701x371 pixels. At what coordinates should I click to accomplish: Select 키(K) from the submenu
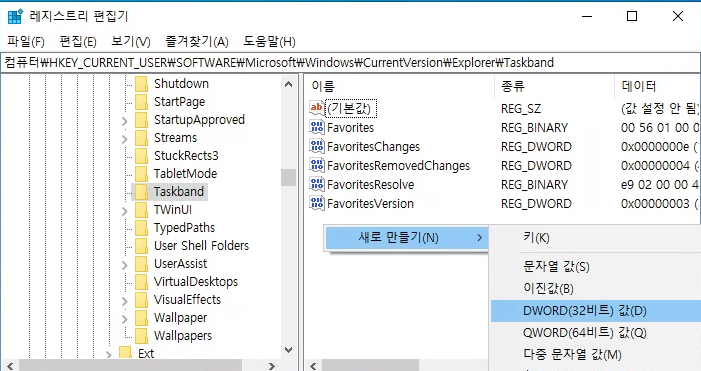[x=595, y=237]
